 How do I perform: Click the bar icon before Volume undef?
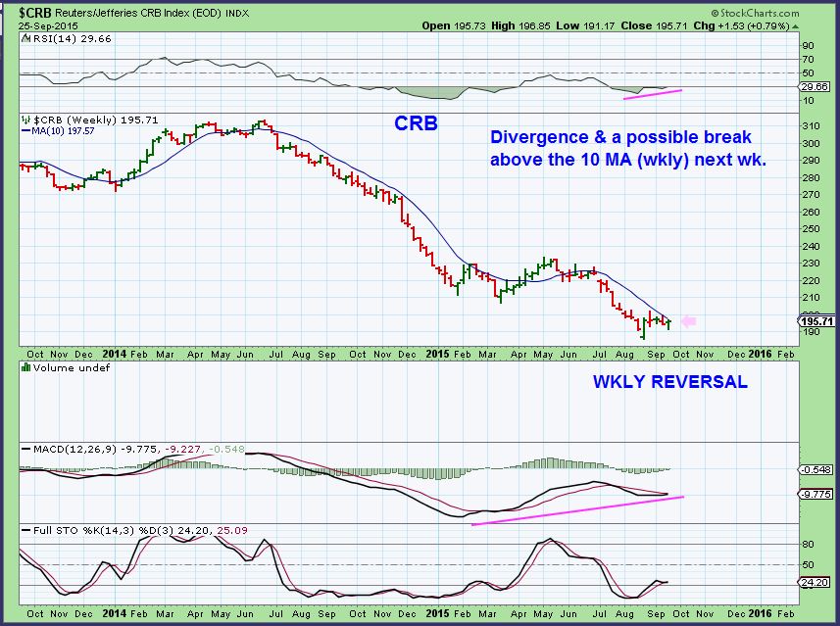coord(25,367)
